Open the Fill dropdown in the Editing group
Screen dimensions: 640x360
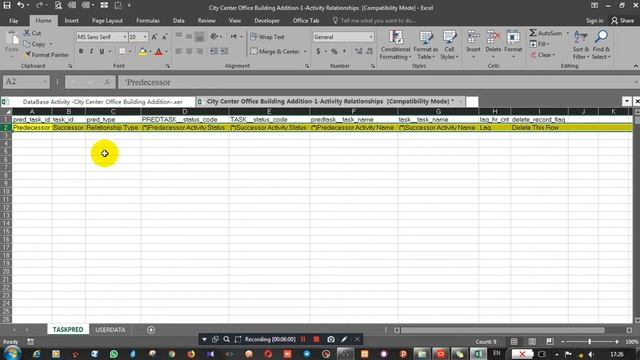(x=540, y=44)
